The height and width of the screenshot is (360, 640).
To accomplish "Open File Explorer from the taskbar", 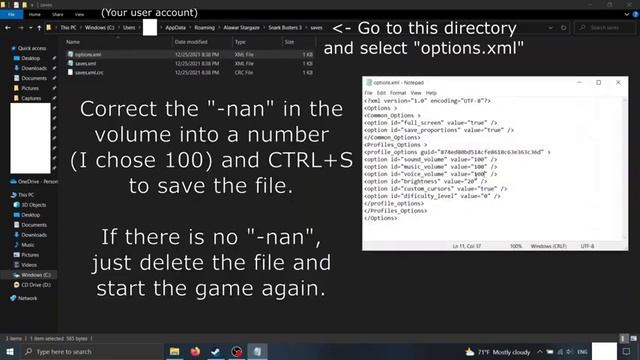I will pyautogui.click(x=175, y=351).
